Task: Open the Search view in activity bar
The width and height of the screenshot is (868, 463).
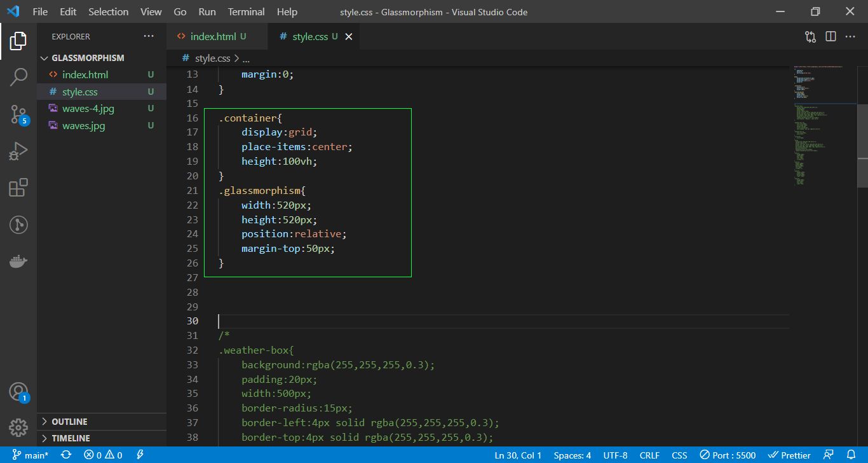Action: [x=18, y=78]
